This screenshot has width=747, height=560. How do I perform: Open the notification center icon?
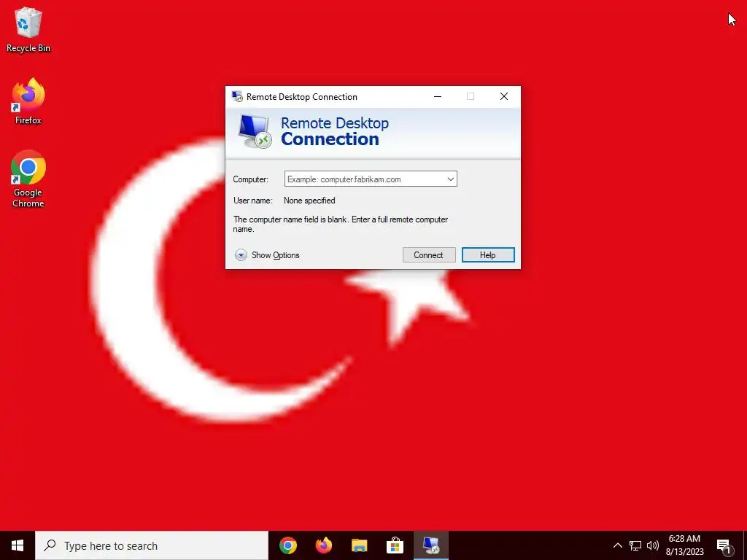[724, 545]
